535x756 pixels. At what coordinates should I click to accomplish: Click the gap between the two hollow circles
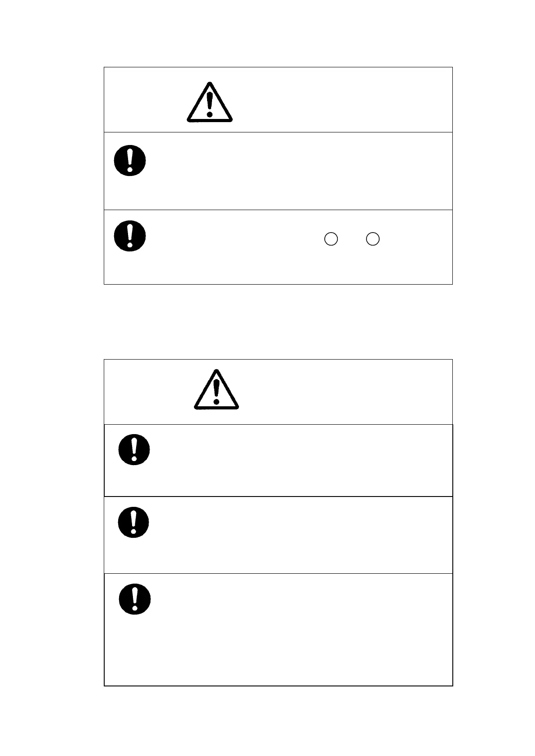coord(352,239)
